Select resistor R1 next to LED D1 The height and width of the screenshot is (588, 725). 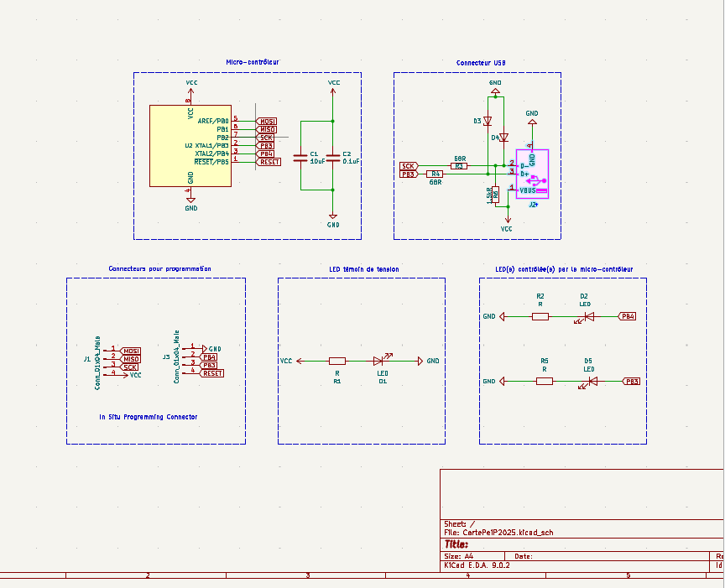coord(337,361)
